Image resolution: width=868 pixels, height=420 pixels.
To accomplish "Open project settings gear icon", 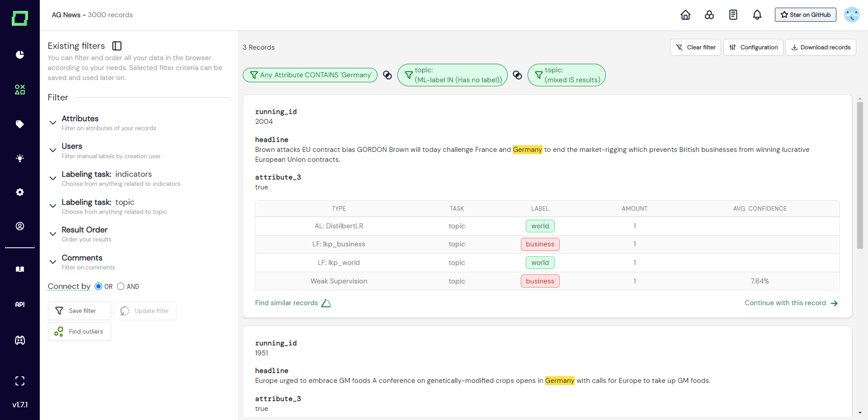I will click(20, 192).
